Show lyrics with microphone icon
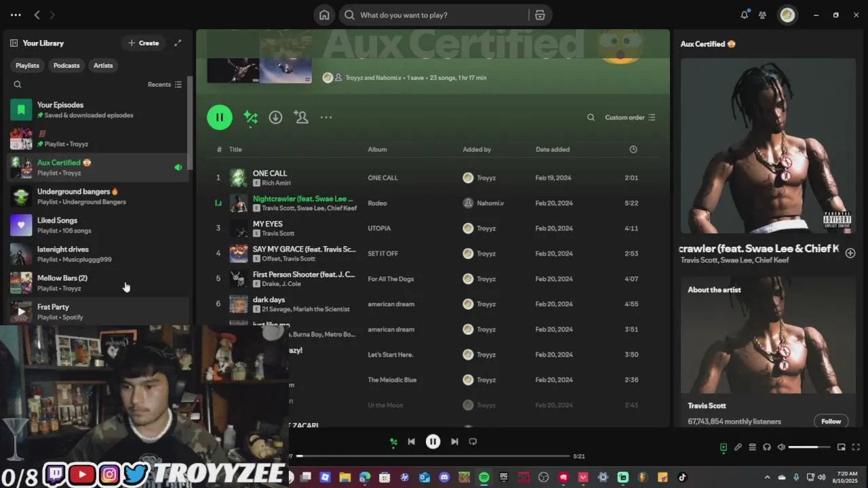 pos(738,447)
